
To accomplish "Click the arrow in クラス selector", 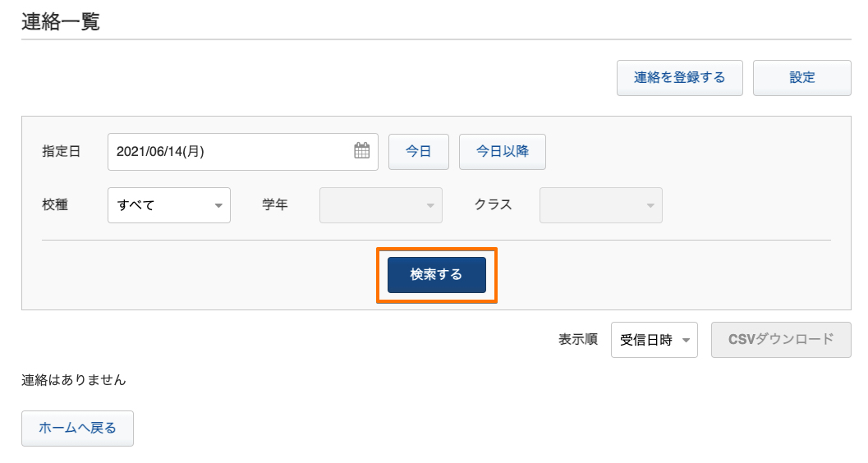I will click(650, 206).
